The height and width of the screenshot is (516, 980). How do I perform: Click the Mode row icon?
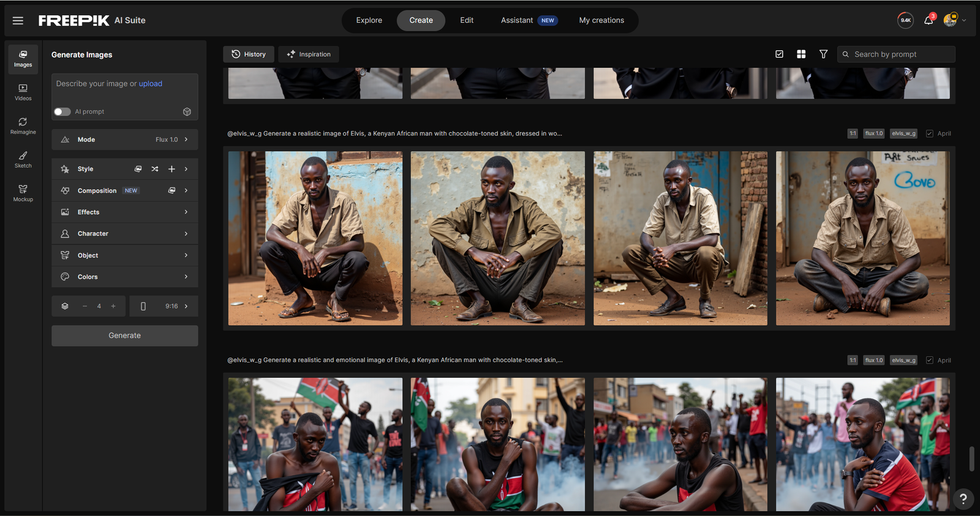tap(65, 140)
